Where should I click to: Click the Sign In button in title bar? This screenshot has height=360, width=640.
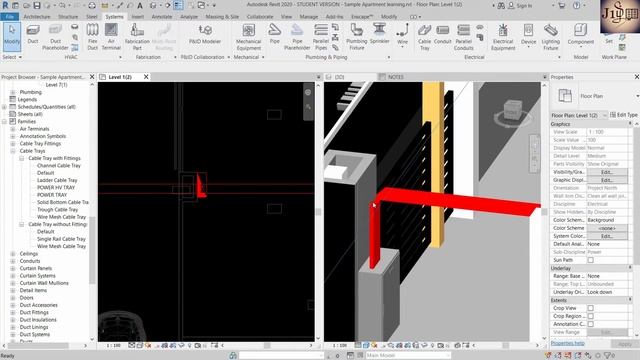tap(520, 6)
